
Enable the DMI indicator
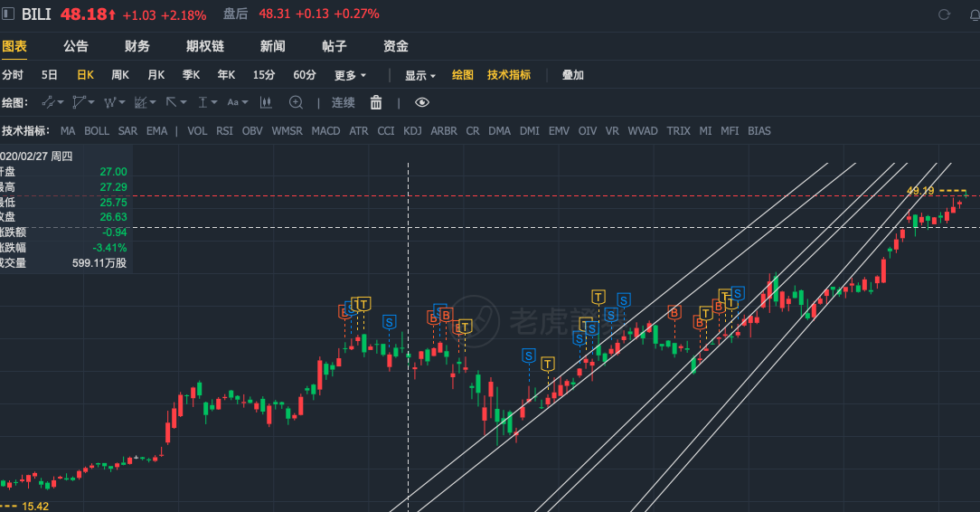point(530,131)
